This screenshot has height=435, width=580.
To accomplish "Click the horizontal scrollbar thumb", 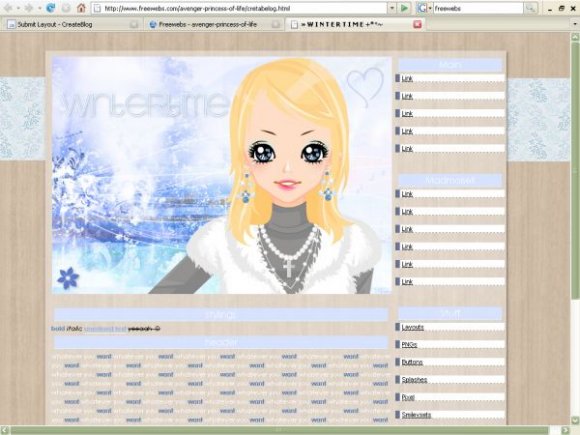I will (278, 430).
